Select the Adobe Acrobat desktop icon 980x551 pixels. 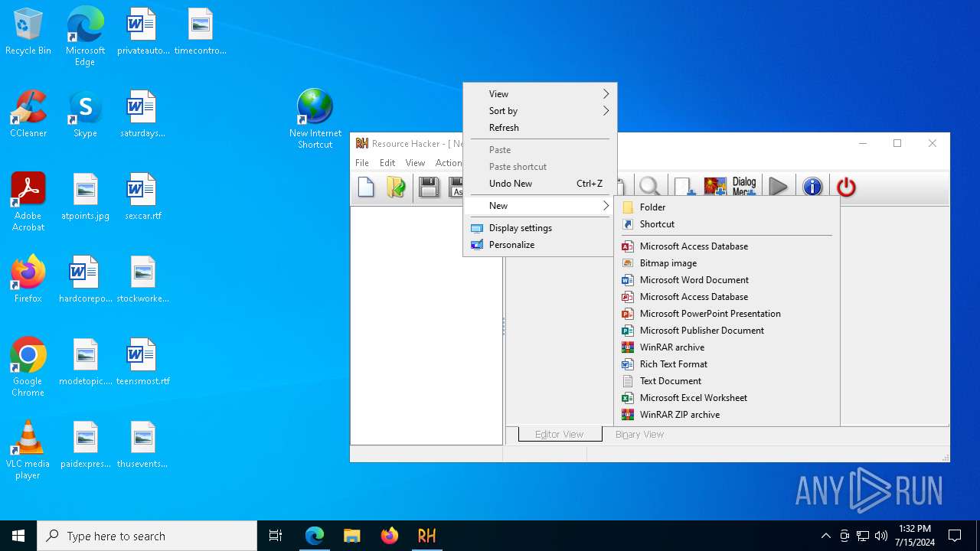(28, 202)
